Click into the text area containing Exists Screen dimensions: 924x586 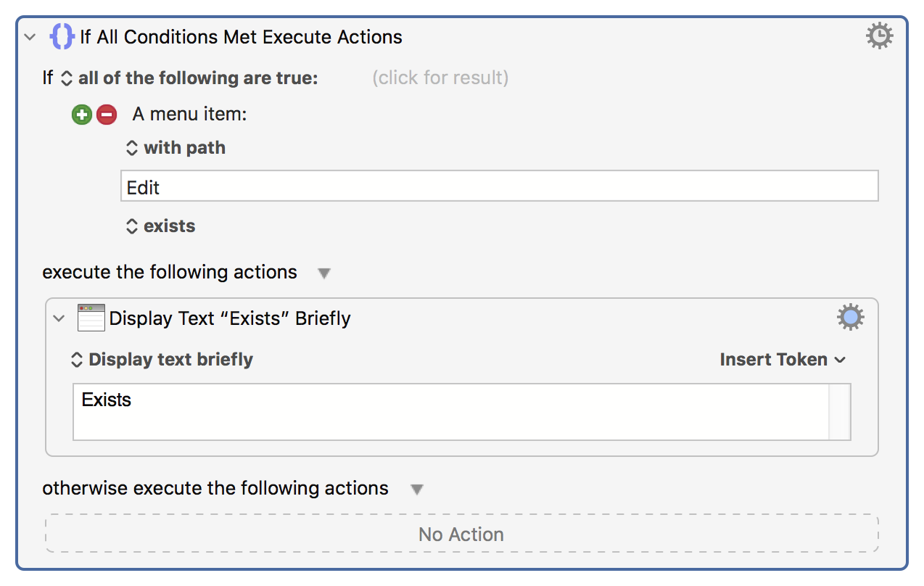tap(450, 412)
